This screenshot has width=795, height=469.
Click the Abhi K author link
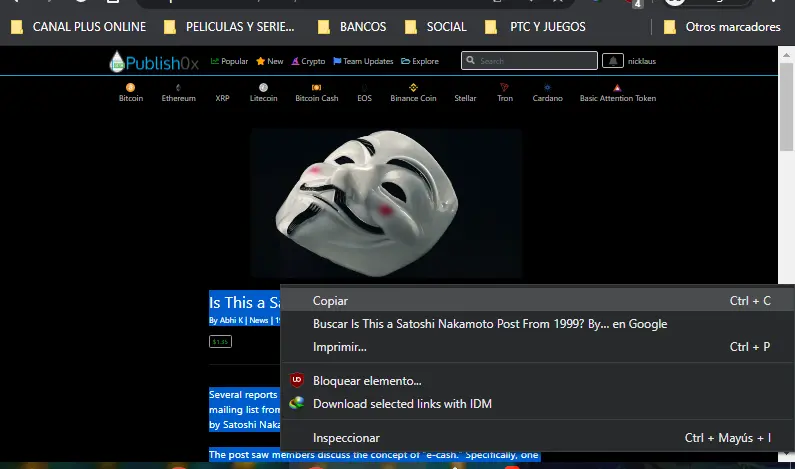[x=231, y=320]
